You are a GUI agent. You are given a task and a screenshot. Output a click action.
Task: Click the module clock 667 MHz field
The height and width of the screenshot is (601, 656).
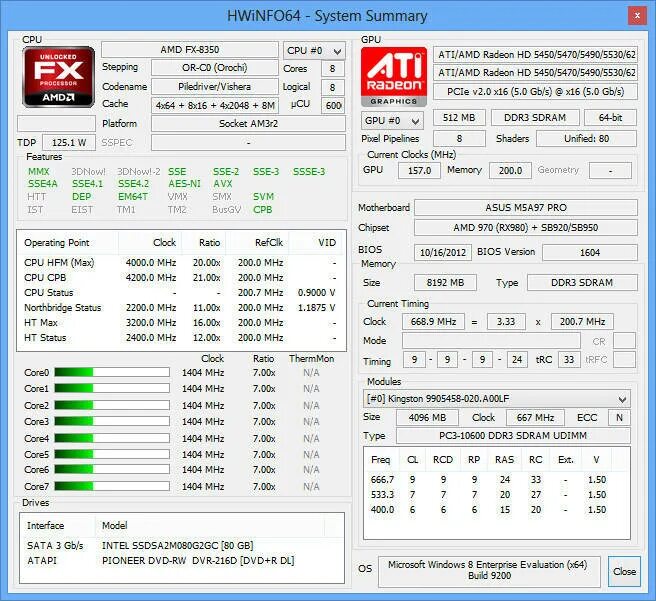tap(535, 418)
